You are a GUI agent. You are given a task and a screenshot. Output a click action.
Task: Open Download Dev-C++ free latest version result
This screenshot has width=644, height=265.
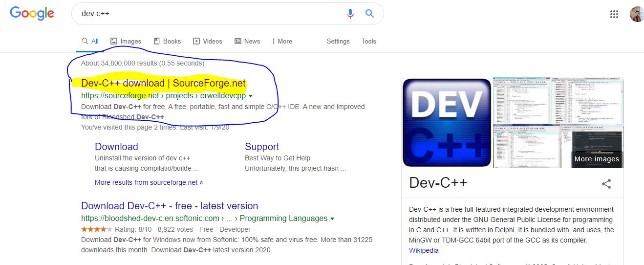click(170, 206)
